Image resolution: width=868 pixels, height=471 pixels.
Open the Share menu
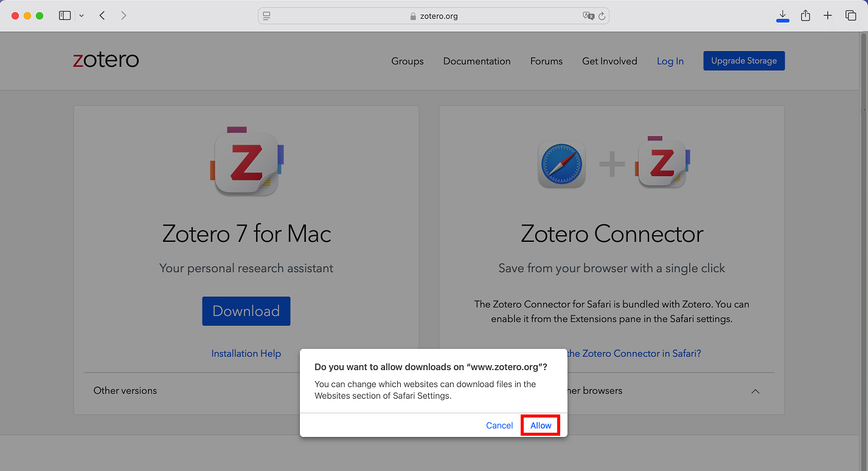(x=805, y=16)
